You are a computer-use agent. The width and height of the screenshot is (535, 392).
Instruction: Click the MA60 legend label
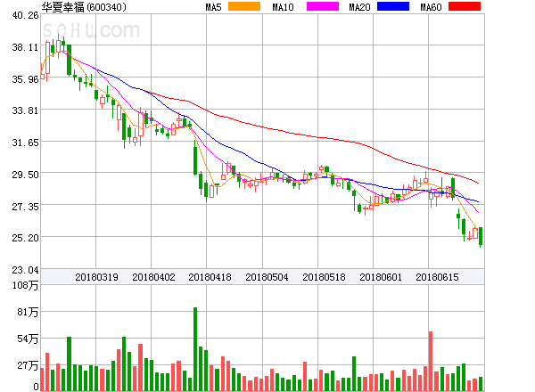click(x=431, y=7)
